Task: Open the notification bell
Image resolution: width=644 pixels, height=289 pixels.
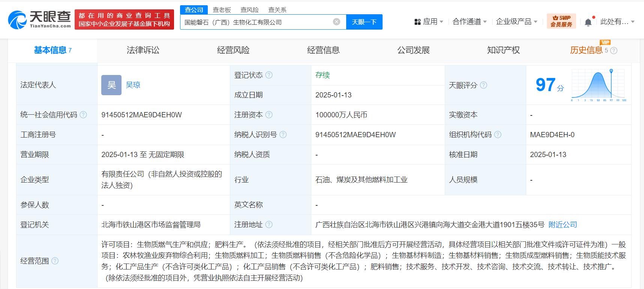Action: point(588,22)
